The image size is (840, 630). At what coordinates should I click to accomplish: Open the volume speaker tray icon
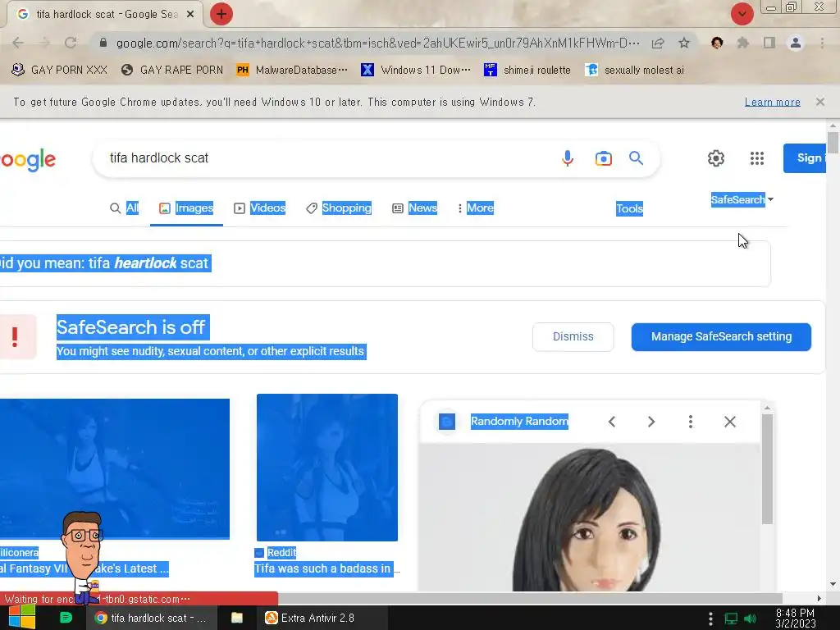pyautogui.click(x=751, y=619)
